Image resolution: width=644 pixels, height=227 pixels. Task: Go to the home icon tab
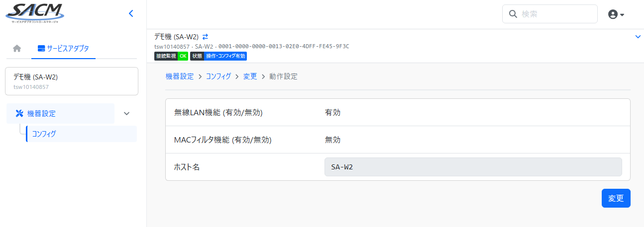pyautogui.click(x=17, y=49)
